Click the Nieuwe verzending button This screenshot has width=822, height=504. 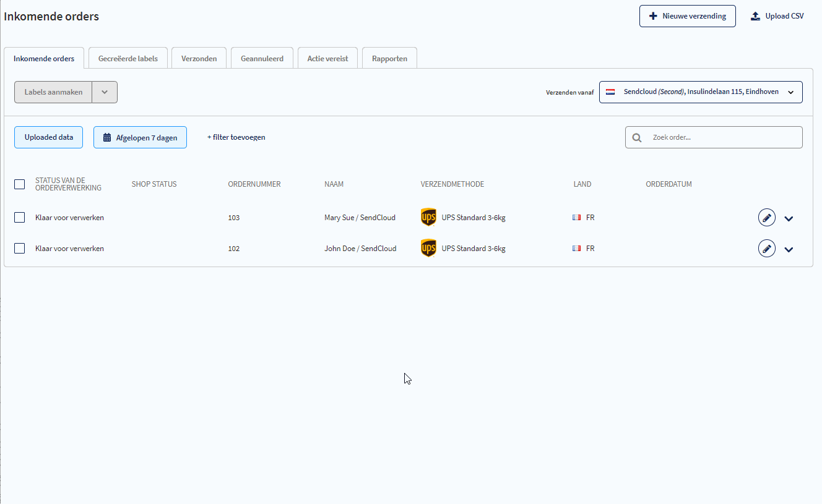pos(688,16)
